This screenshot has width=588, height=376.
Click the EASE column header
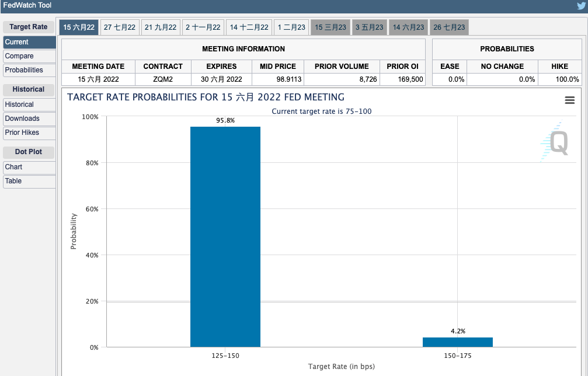coord(450,67)
